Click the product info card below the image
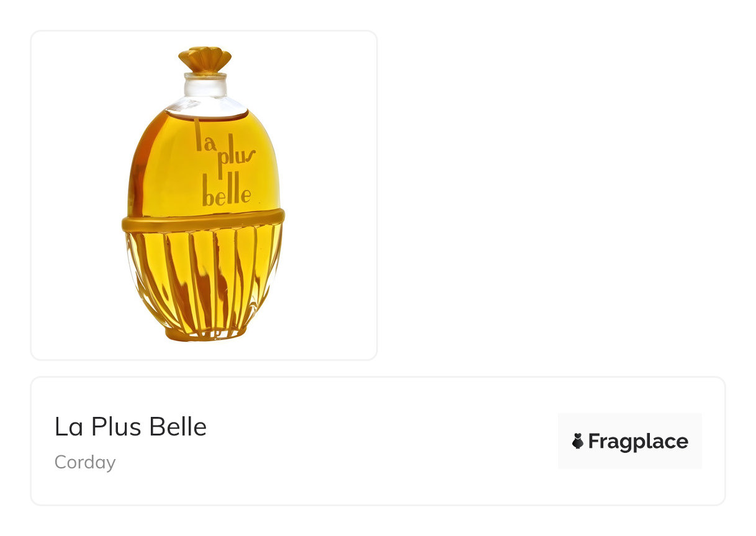756x536 pixels. [378, 441]
